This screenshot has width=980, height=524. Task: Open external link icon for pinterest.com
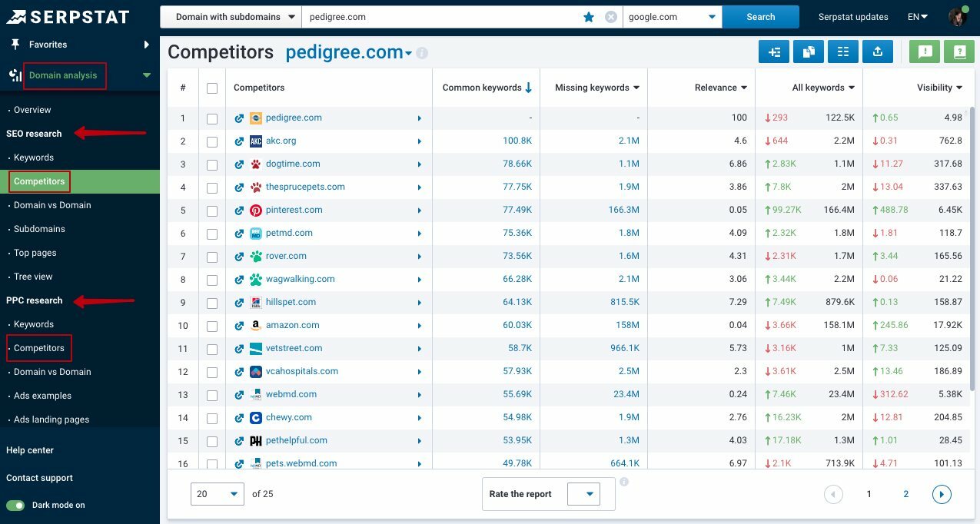point(239,211)
